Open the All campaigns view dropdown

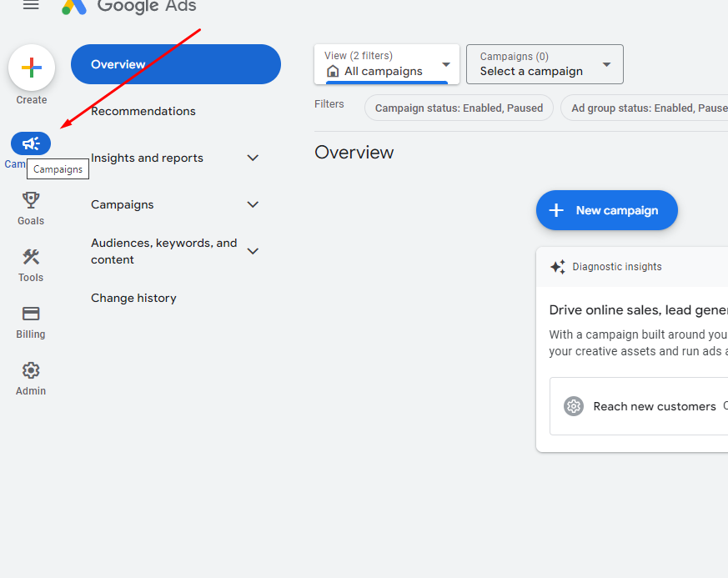tap(387, 64)
